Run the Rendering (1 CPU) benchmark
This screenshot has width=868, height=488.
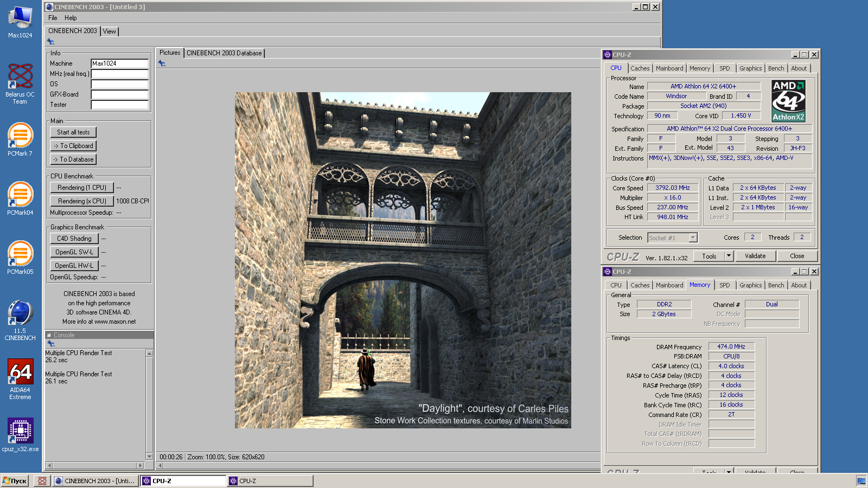pos(82,188)
